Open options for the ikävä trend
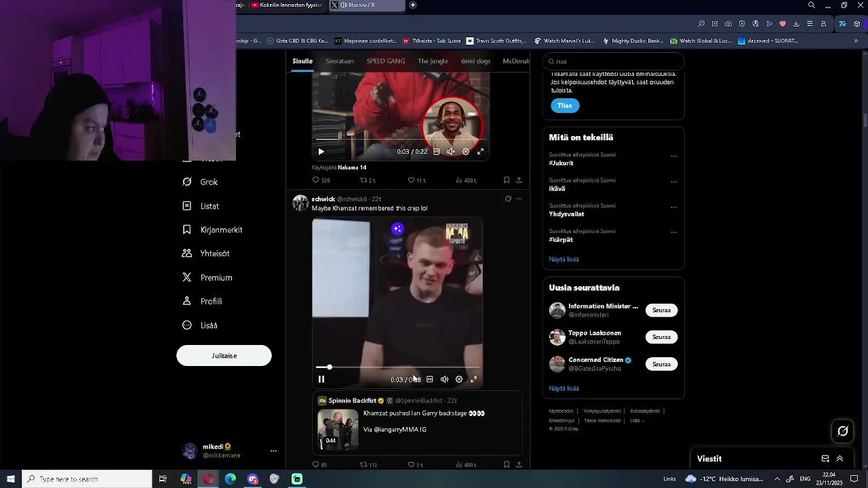Image resolution: width=868 pixels, height=488 pixels. click(673, 182)
